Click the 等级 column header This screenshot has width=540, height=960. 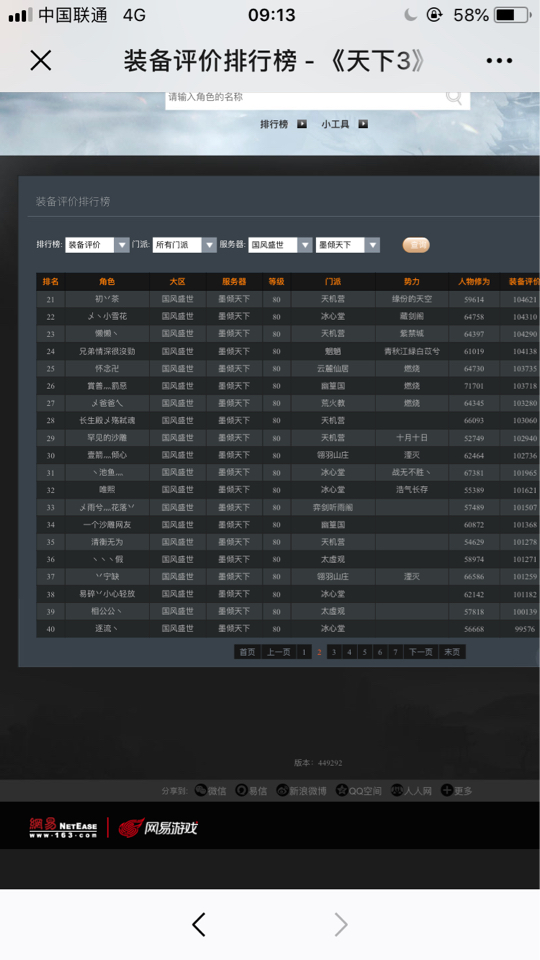coord(277,282)
